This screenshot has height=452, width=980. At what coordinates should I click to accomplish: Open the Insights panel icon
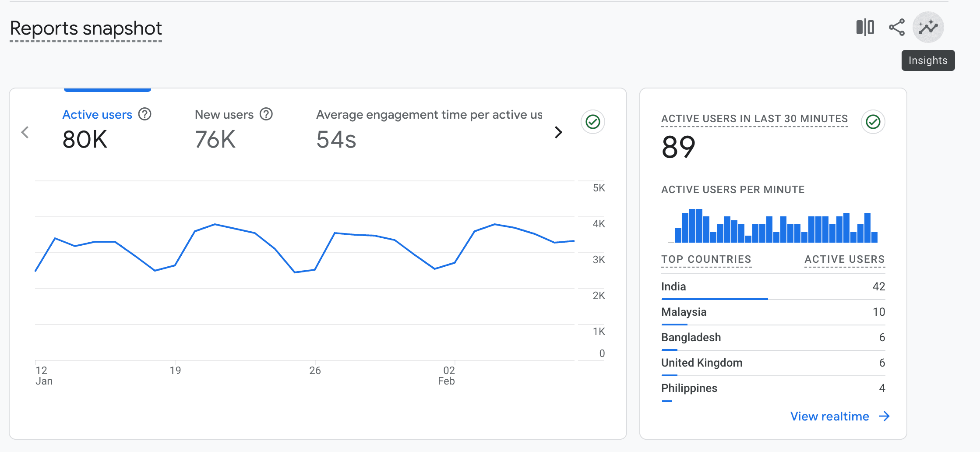pos(928,28)
